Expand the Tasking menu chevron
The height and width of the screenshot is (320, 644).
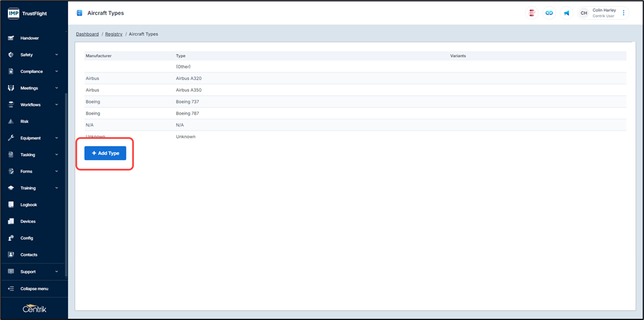pos(56,154)
